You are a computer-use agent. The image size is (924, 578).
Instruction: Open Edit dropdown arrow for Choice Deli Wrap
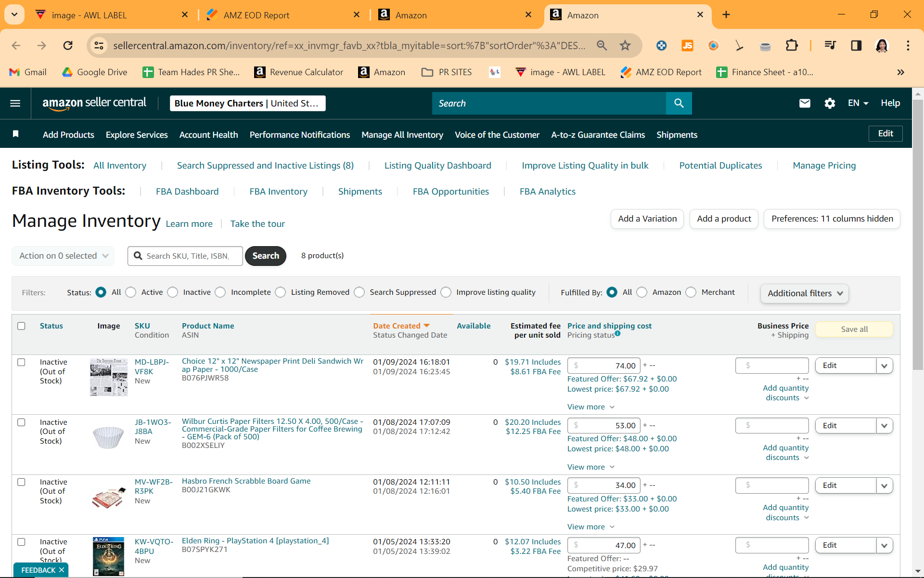(885, 366)
